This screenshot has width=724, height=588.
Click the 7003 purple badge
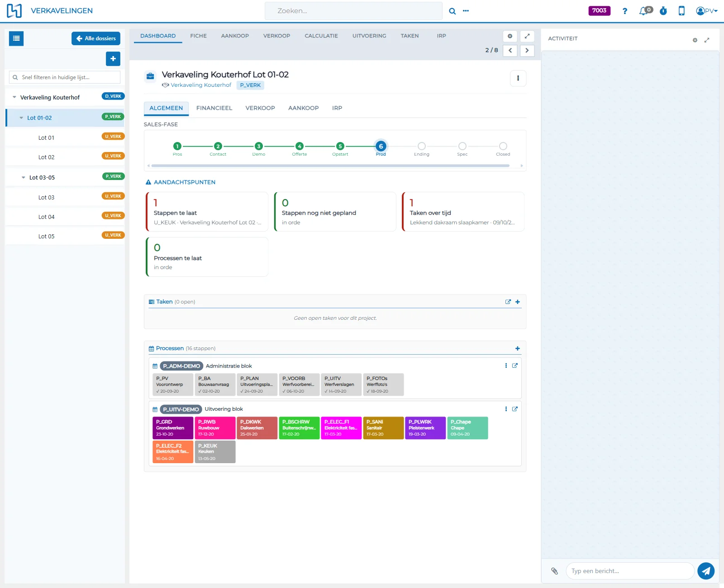[599, 11]
